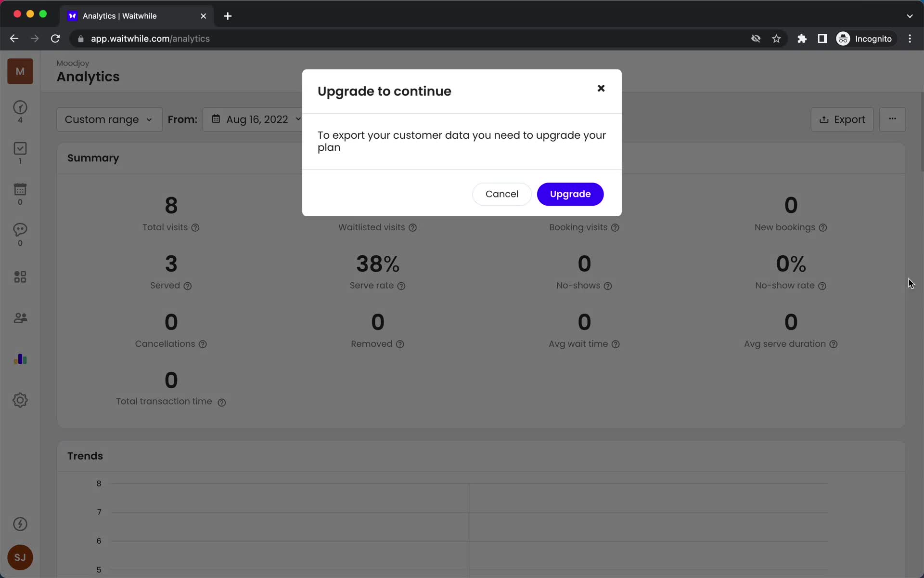Show help for Avg serve duration
Screen dimensions: 924x578
tap(834, 344)
